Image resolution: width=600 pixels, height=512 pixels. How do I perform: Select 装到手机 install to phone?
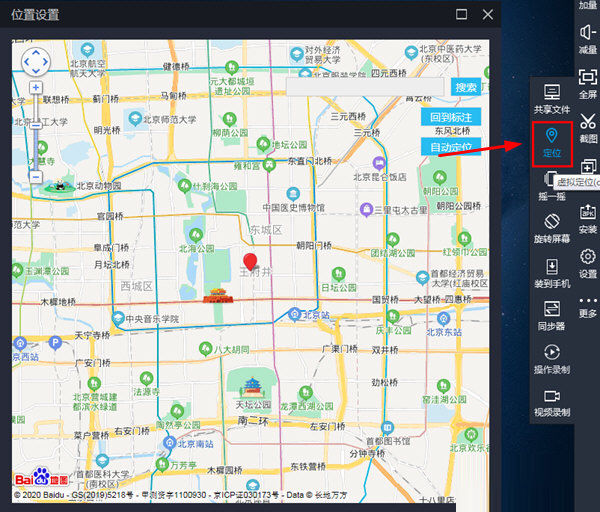point(552,270)
